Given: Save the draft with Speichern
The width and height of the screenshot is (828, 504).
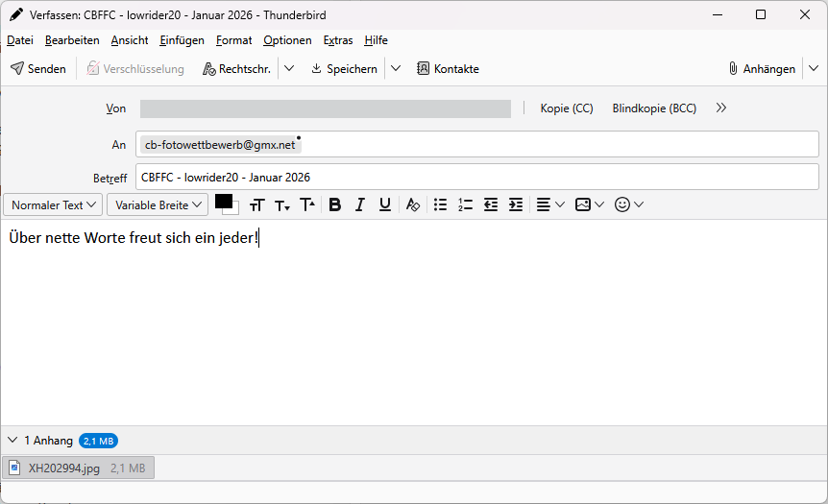Looking at the screenshot, I should pos(344,68).
